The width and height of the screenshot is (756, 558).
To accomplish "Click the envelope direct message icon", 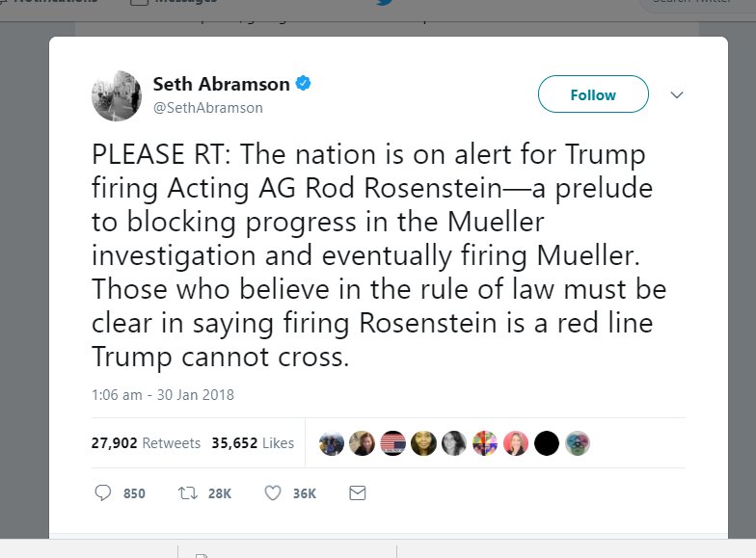I will tap(357, 492).
